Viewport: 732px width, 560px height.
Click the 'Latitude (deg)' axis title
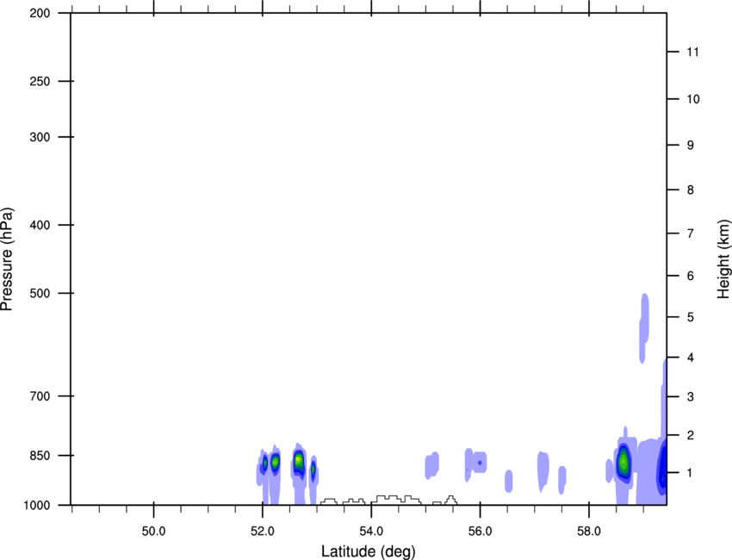pos(369,551)
